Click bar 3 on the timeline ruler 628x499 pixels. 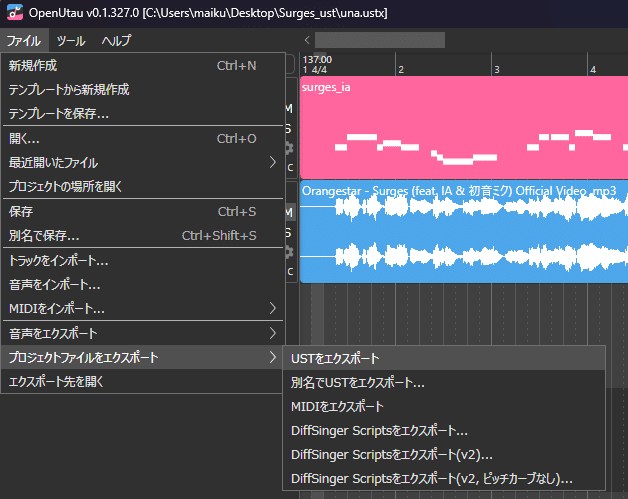(497, 70)
